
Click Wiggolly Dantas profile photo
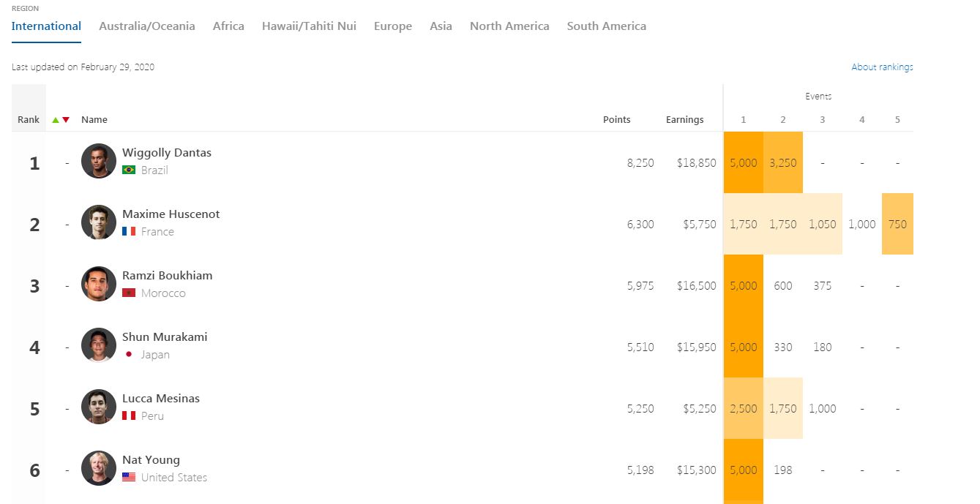pyautogui.click(x=98, y=161)
